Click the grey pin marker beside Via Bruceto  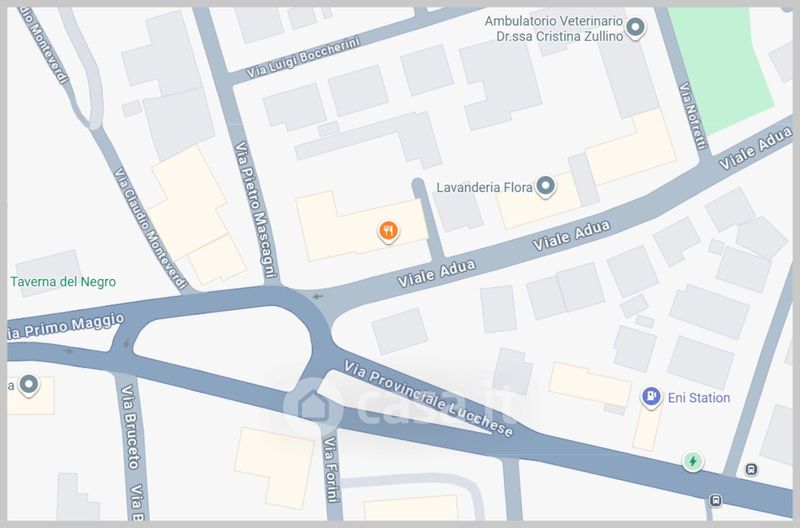click(29, 385)
